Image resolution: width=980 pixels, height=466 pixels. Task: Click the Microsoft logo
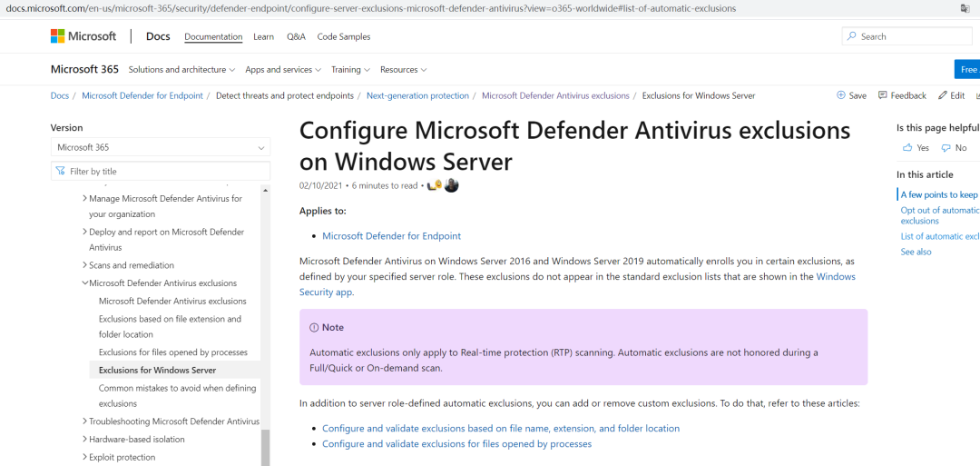click(83, 36)
